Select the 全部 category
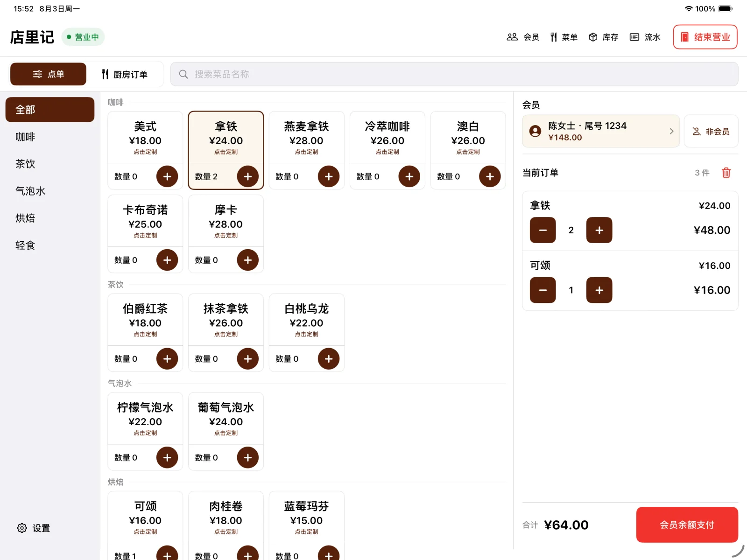Image resolution: width=747 pixels, height=560 pixels. tap(50, 110)
